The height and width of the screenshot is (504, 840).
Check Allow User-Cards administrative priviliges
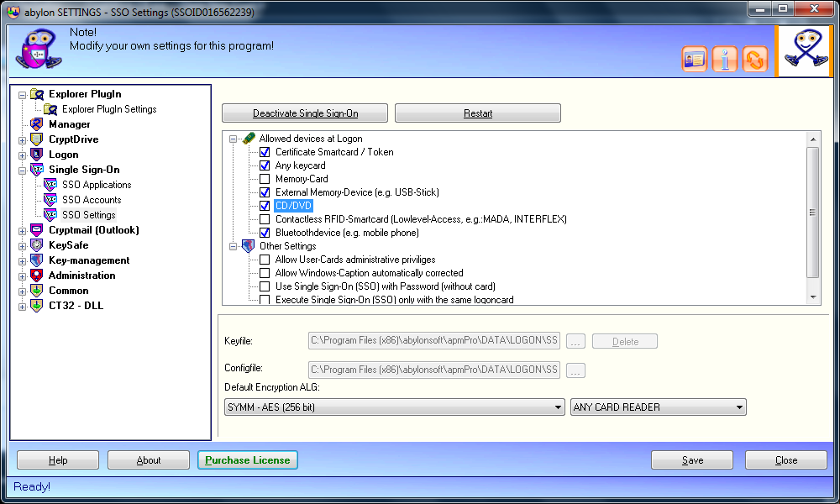tap(265, 260)
